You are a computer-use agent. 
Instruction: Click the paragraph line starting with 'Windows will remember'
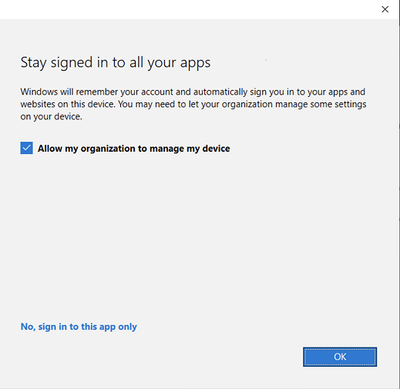pos(193,92)
